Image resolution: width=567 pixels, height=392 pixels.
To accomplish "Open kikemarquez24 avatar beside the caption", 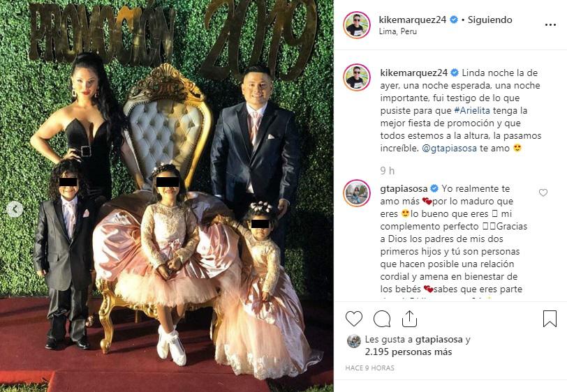I will tap(357, 77).
